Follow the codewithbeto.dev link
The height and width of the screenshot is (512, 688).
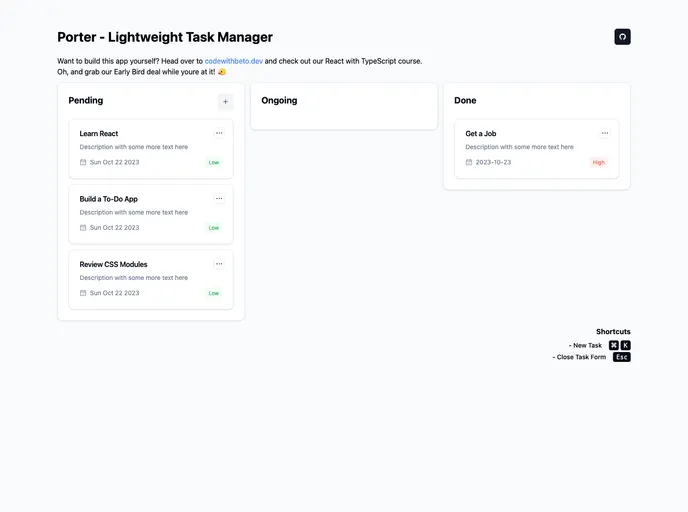[233, 61]
